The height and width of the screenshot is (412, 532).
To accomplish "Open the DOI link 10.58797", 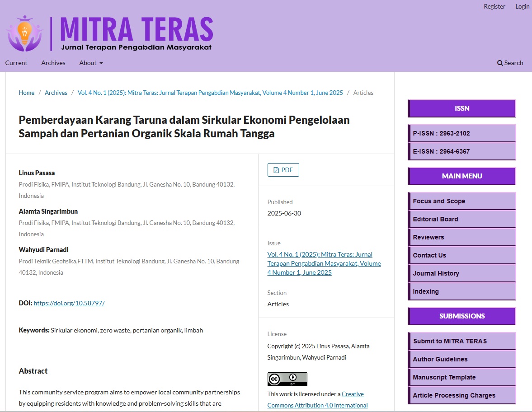I will [69, 303].
